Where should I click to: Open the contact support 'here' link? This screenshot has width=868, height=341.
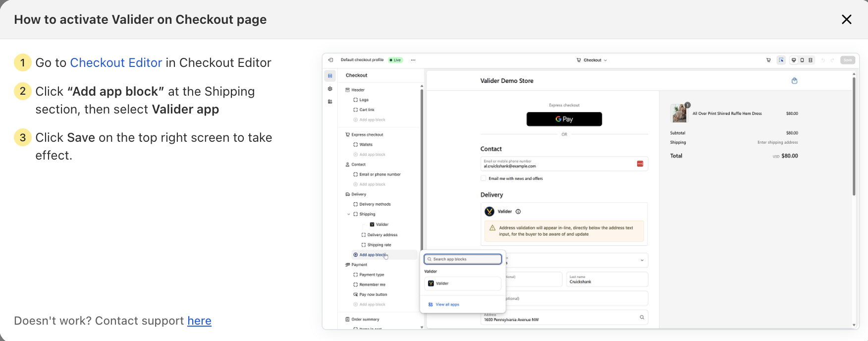(199, 321)
